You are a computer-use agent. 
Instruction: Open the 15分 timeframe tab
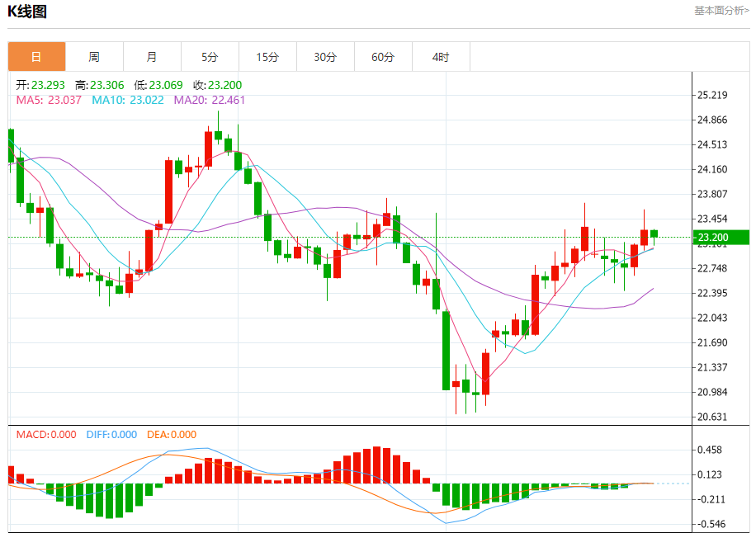(267, 57)
